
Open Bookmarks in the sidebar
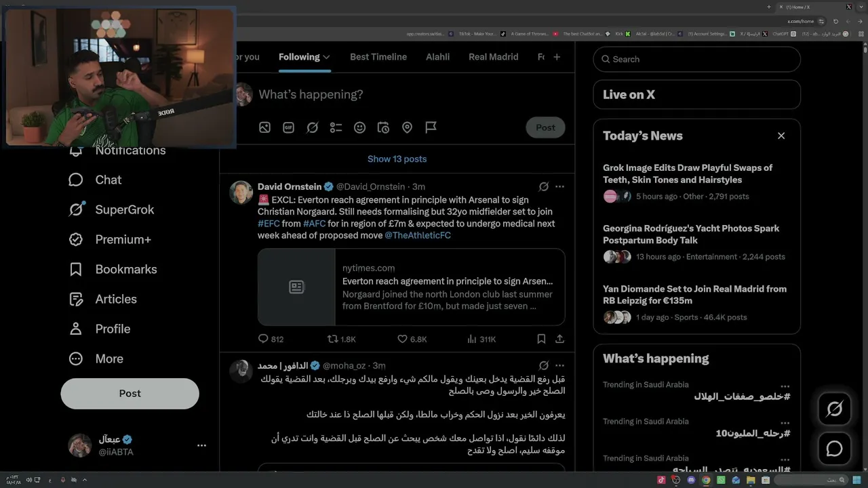113,269
